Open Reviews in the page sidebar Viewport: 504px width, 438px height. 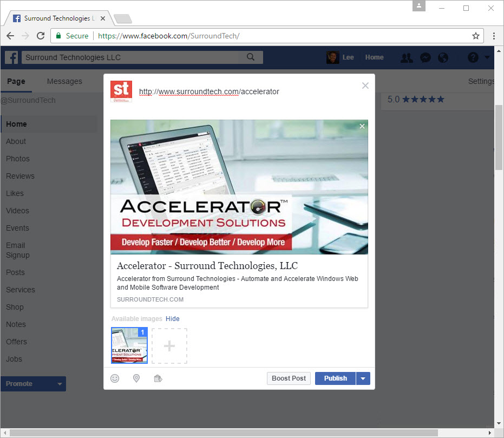click(x=20, y=176)
